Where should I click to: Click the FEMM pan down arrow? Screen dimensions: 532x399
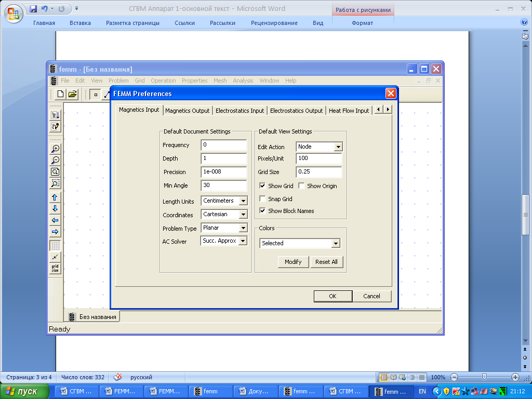55,209
